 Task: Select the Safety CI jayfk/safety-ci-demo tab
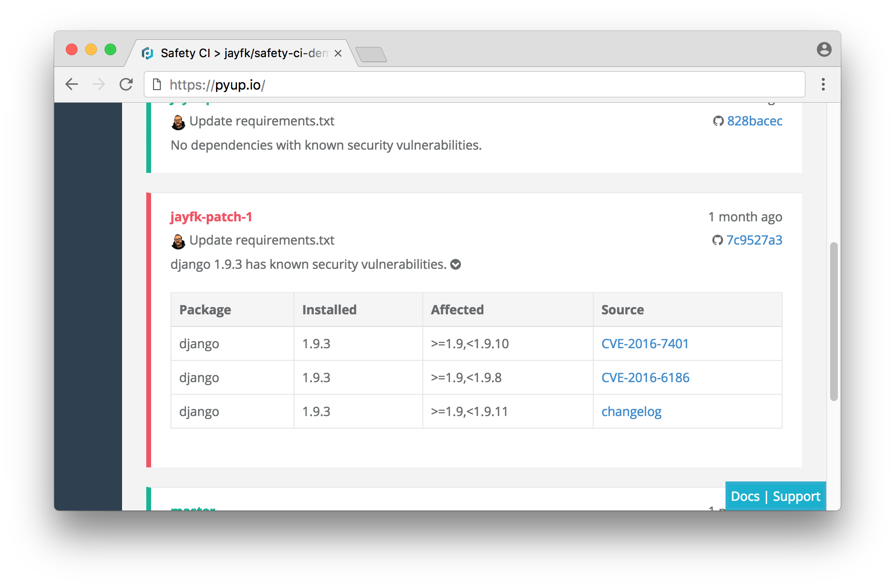(242, 53)
